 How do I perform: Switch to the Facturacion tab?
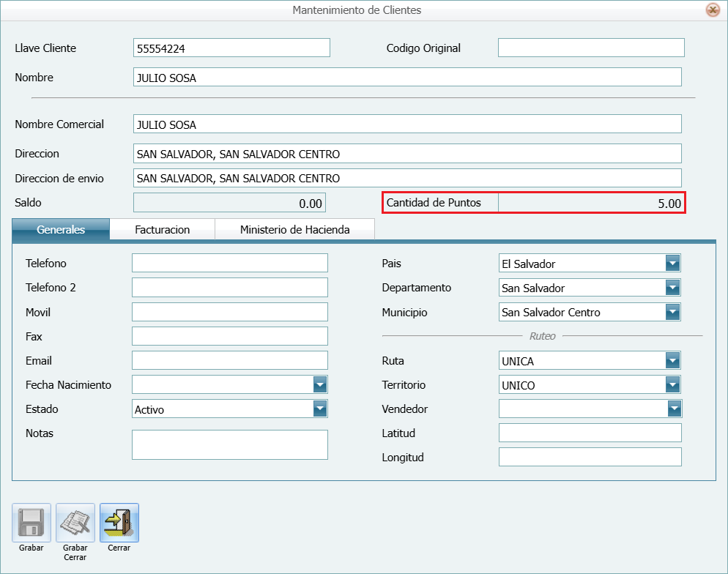coord(162,229)
